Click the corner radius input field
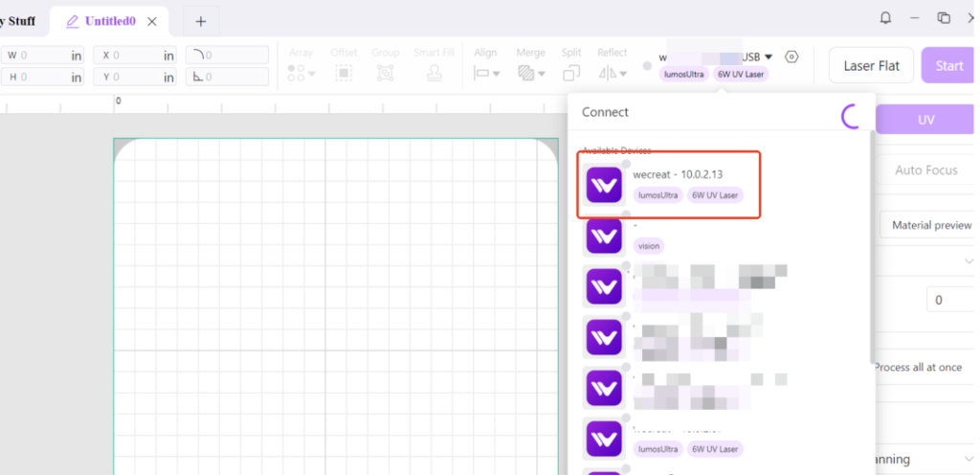The image size is (980, 475). 227,55
